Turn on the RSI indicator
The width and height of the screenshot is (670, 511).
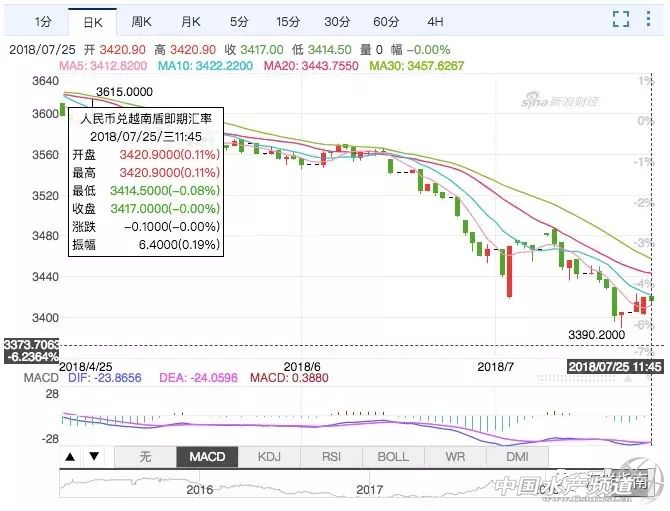point(331,457)
